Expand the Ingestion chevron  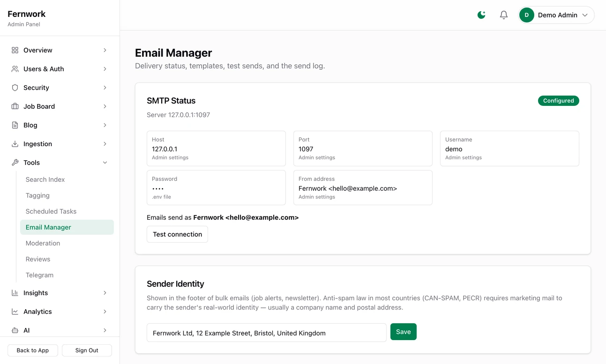pos(105,144)
